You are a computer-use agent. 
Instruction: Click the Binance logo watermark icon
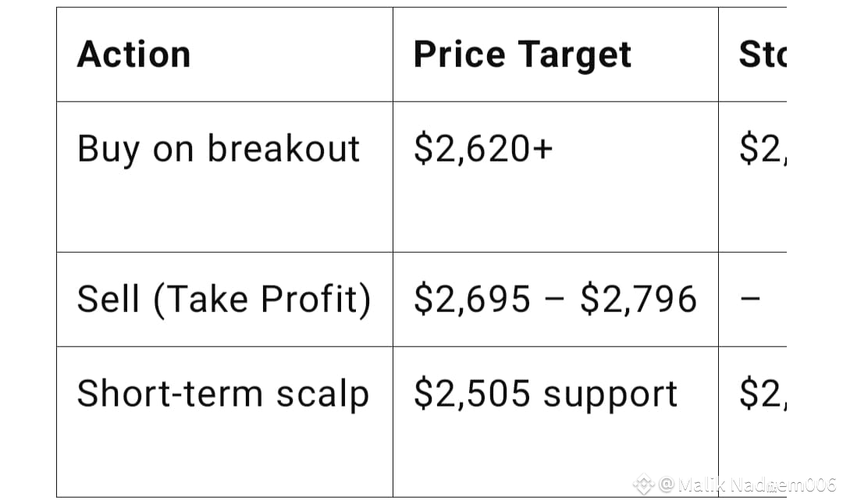(643, 484)
